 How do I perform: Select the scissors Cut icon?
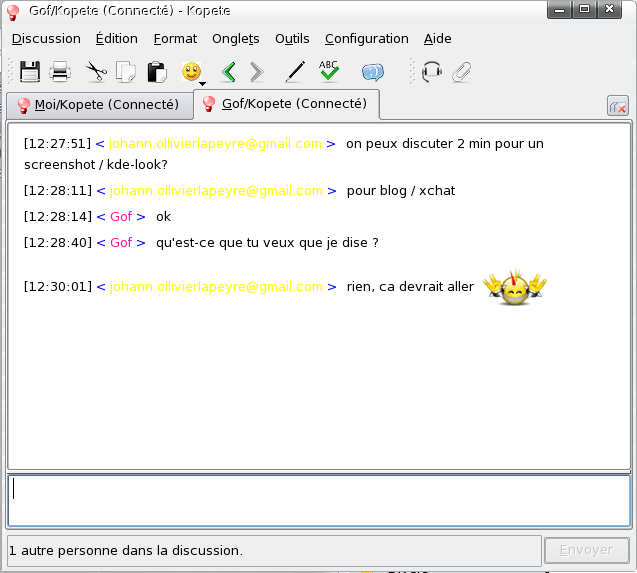click(x=96, y=72)
